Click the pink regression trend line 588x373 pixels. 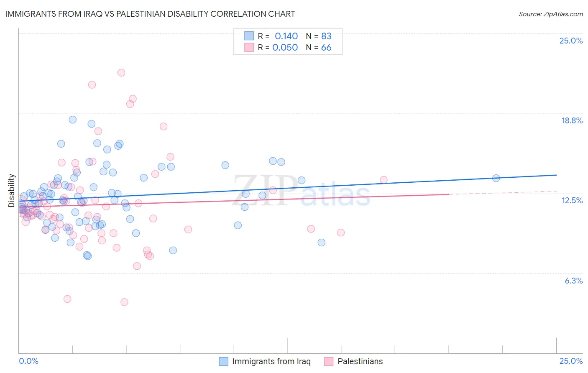coord(234,200)
